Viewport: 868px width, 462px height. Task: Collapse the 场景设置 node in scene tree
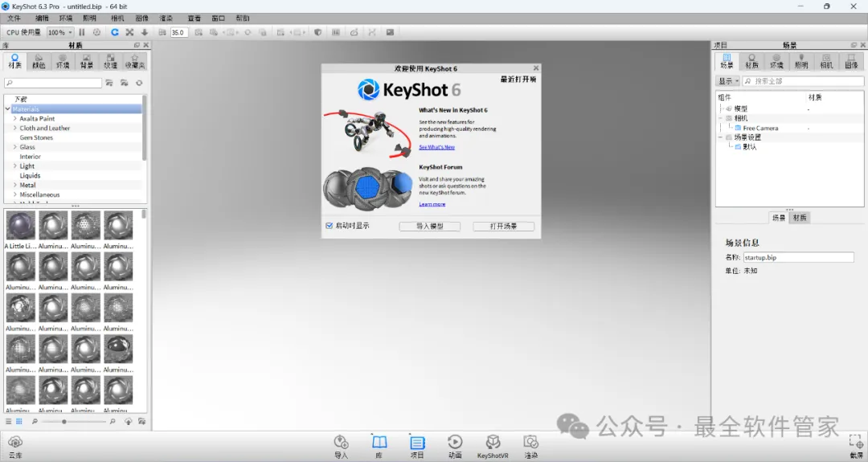721,137
